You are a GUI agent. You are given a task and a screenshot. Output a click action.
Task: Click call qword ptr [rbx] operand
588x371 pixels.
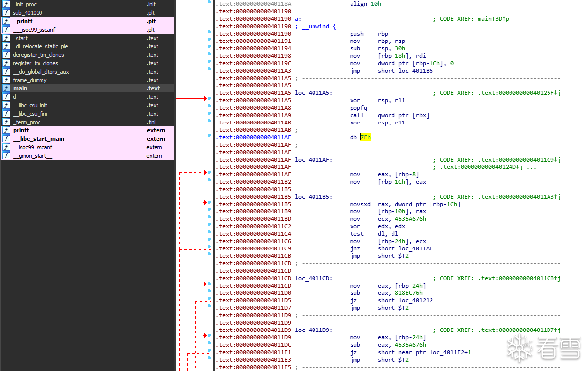pos(403,115)
